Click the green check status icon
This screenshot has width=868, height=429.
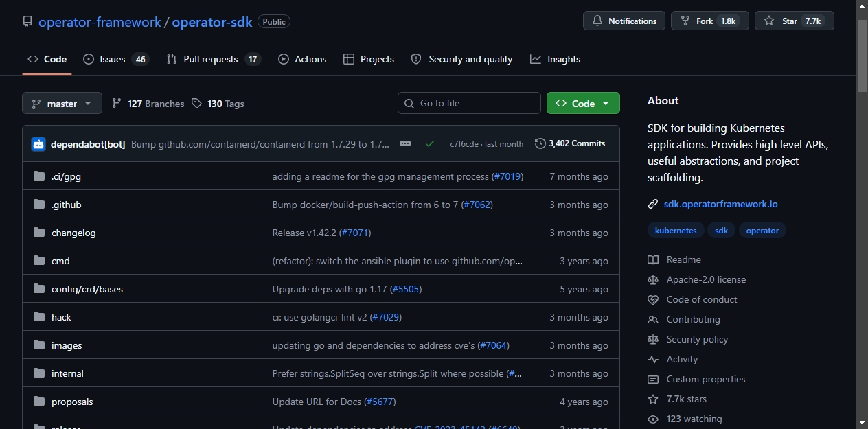tap(430, 143)
